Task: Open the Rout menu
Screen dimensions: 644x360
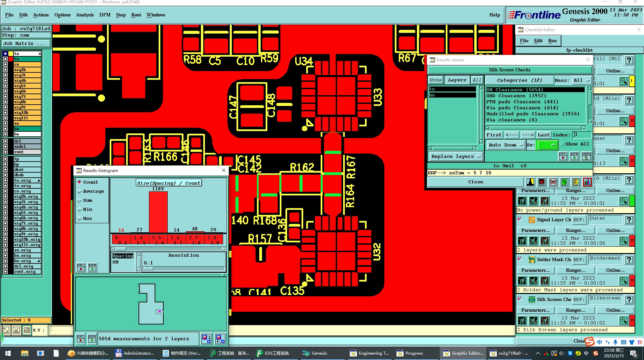Action: (x=136, y=15)
